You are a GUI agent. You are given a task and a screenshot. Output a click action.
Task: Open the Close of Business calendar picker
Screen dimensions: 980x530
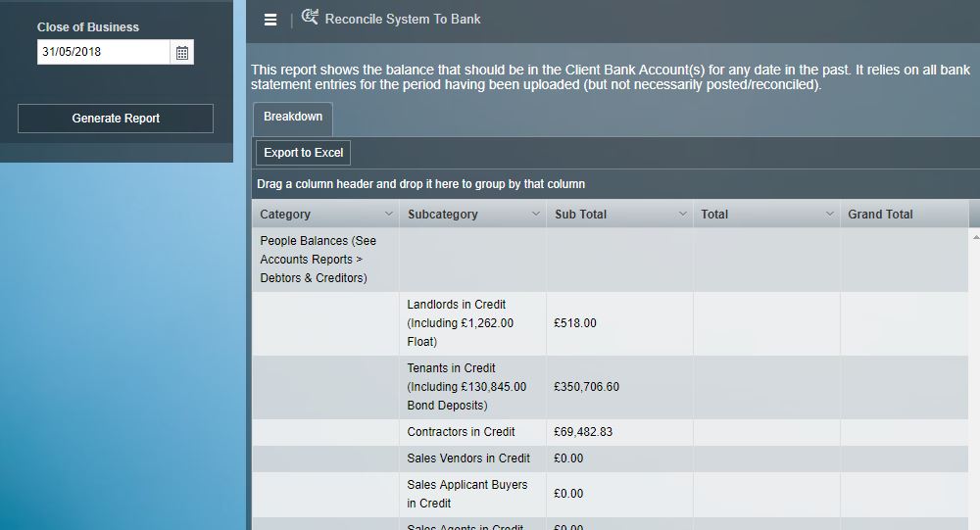[182, 53]
